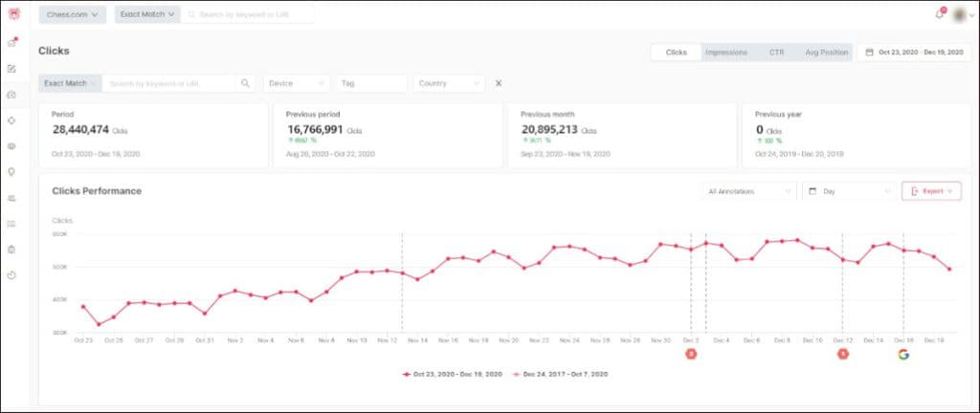Image resolution: width=980 pixels, height=413 pixels.
Task: Select the gauge dashboard icon in sidebar
Action: [11, 95]
